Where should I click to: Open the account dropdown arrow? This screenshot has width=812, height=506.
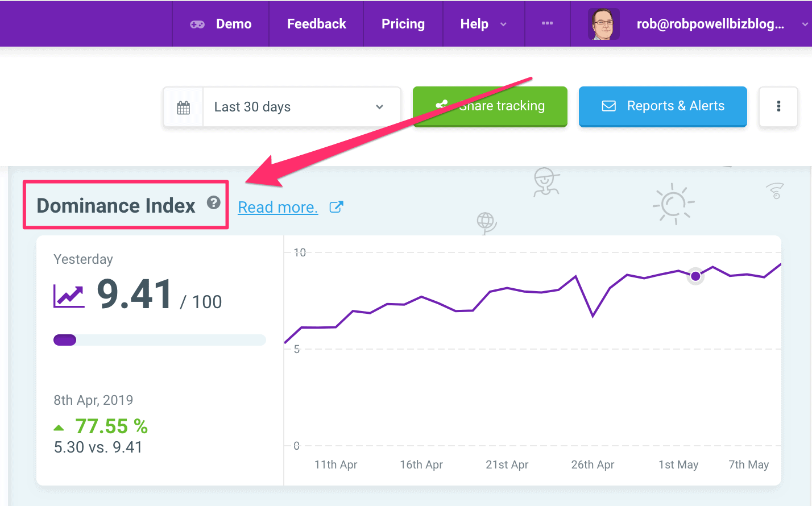(x=804, y=24)
